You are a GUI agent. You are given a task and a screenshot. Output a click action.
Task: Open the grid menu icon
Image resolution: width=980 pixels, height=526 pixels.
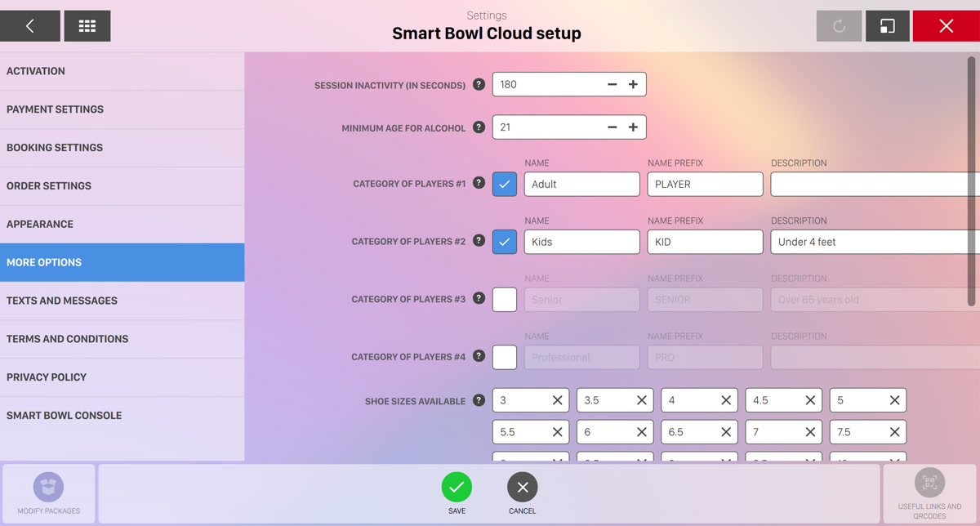click(87, 26)
